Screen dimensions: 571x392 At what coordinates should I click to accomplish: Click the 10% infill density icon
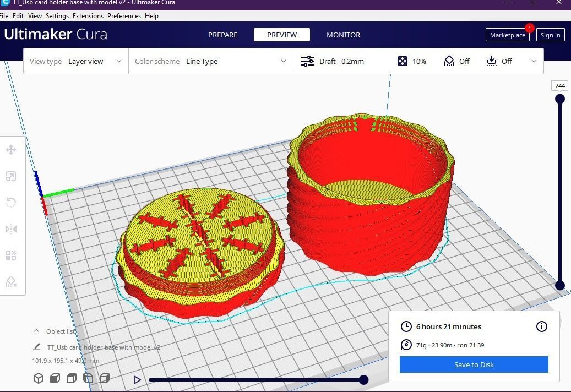(403, 61)
